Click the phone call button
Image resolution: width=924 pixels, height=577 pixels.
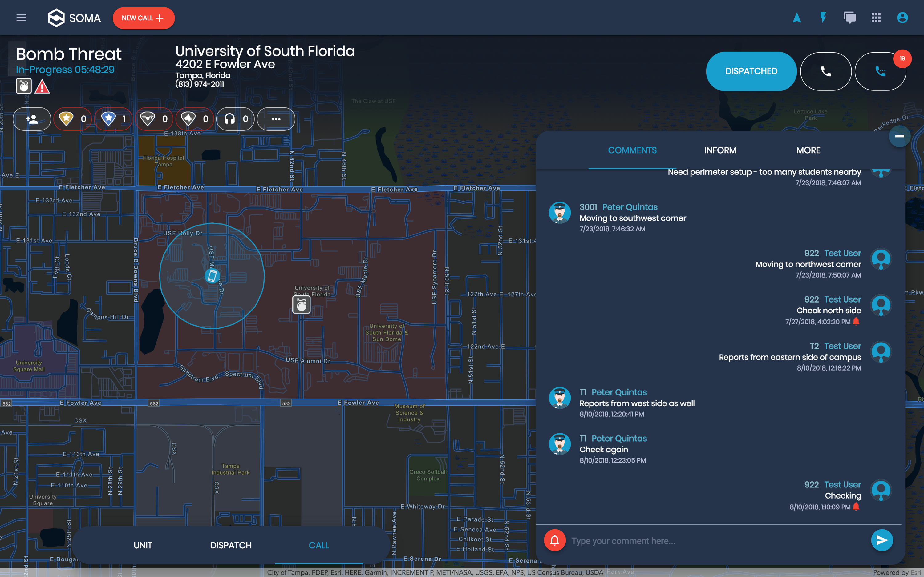826,71
